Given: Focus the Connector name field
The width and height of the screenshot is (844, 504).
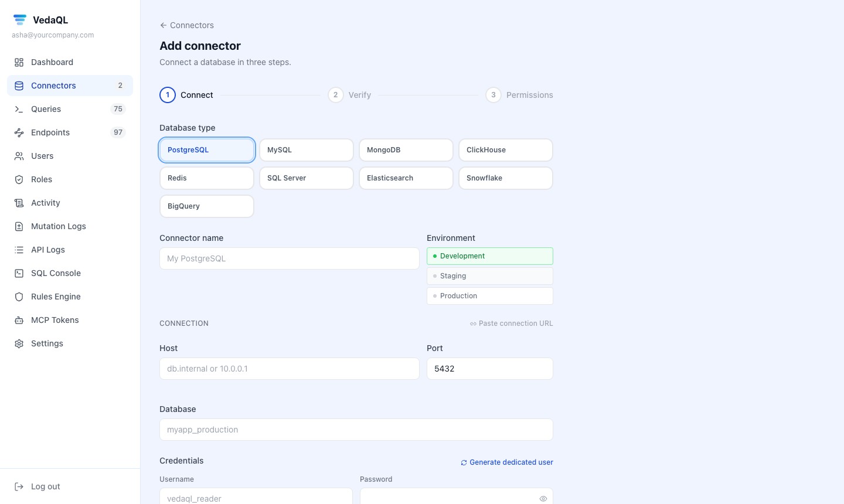Looking at the screenshot, I should tap(290, 258).
